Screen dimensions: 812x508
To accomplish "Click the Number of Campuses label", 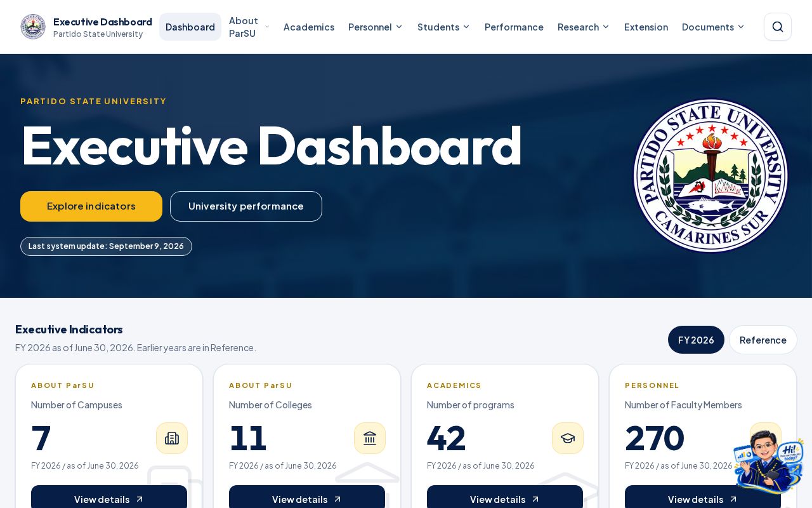I will point(77,405).
